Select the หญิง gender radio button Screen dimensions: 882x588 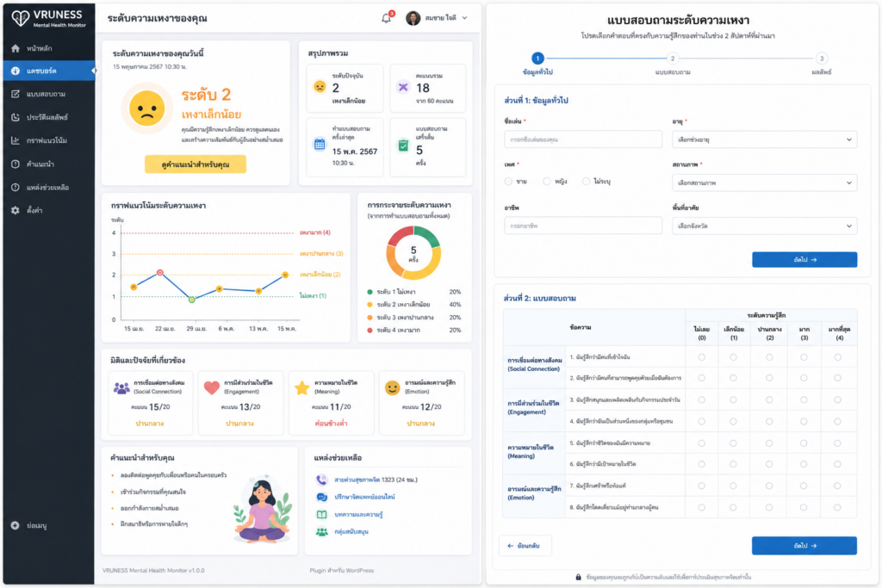pos(547,181)
